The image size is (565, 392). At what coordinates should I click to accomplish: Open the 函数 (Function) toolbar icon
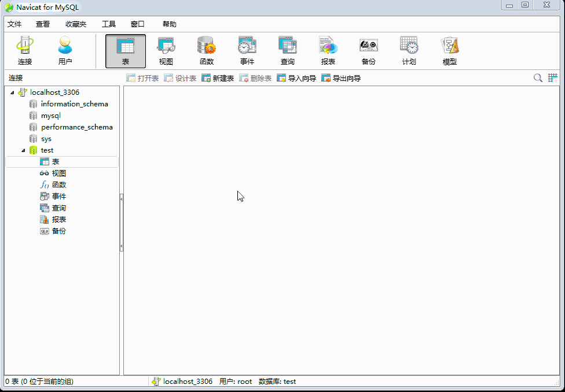207,51
